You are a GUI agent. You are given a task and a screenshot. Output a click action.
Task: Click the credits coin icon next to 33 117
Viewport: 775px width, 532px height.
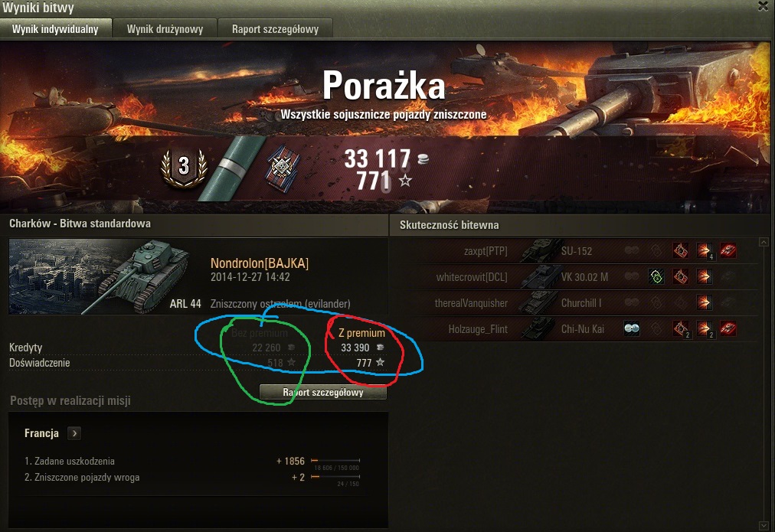[x=423, y=159]
